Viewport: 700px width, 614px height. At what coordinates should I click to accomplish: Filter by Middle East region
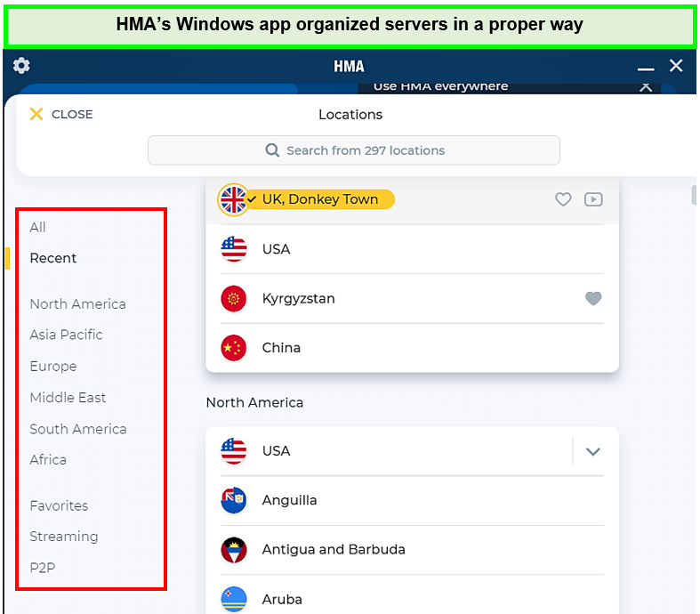pos(68,398)
